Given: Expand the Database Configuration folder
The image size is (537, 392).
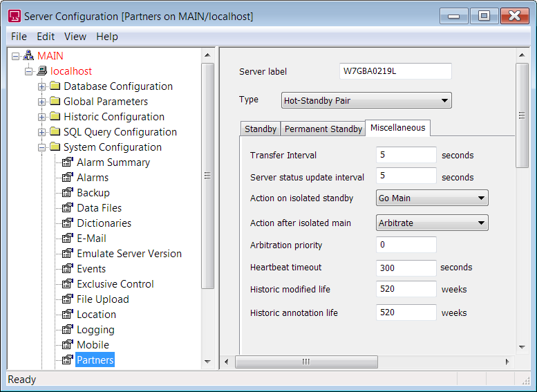Looking at the screenshot, I should point(42,86).
